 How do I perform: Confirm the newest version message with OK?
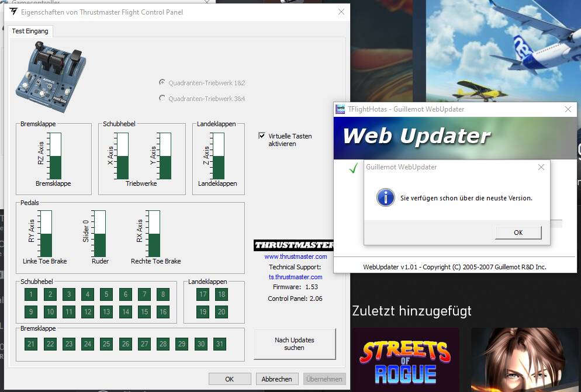518,233
